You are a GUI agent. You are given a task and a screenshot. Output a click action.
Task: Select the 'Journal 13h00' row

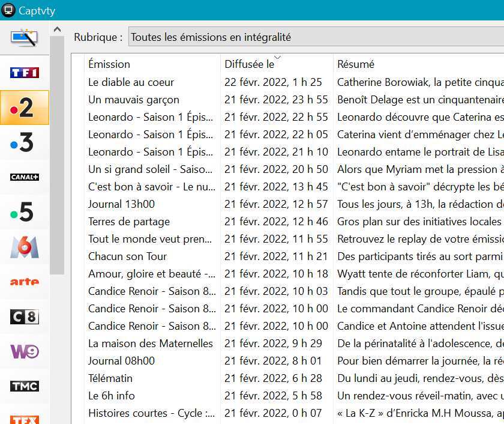click(287, 204)
